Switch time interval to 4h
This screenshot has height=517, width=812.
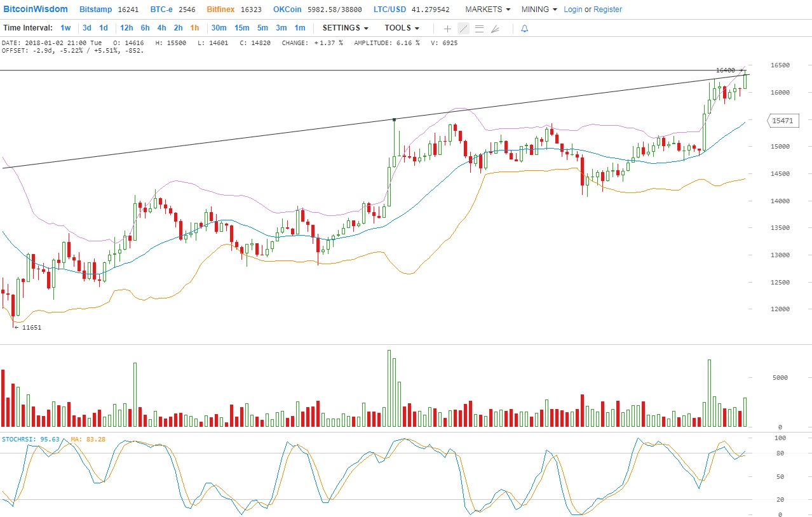[x=161, y=28]
